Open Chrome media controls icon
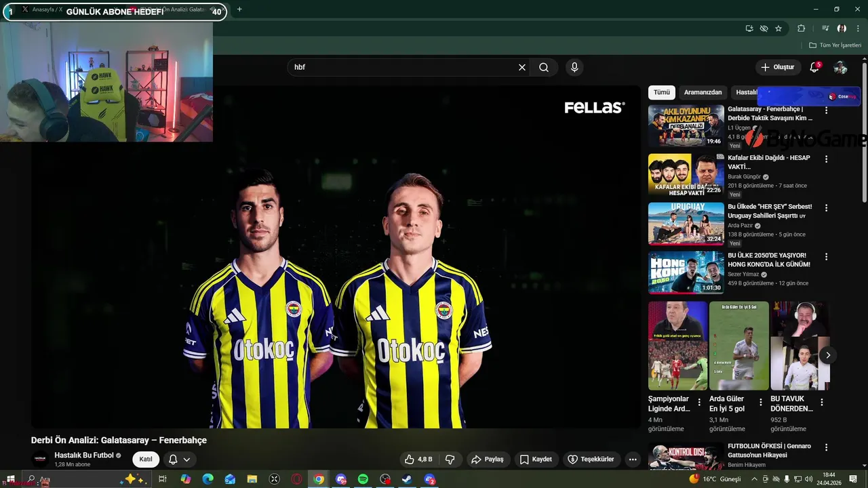Screen dimensions: 868x488 pyautogui.click(x=825, y=28)
